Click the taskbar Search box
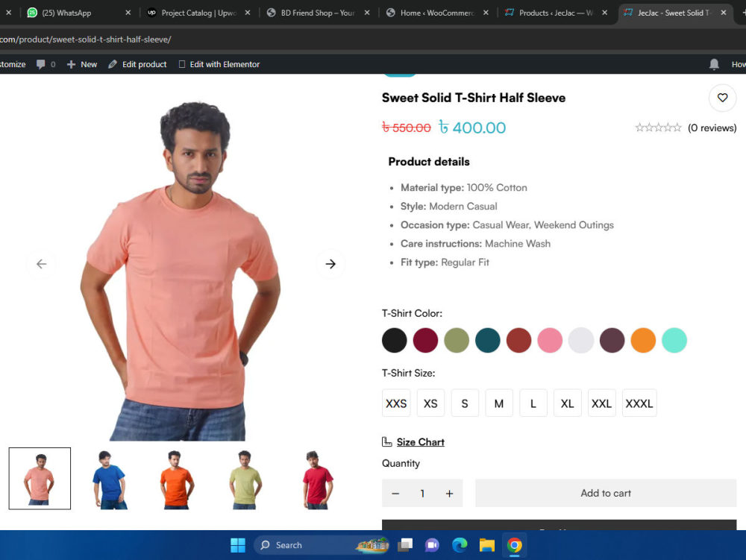The image size is (746, 560). click(322, 545)
